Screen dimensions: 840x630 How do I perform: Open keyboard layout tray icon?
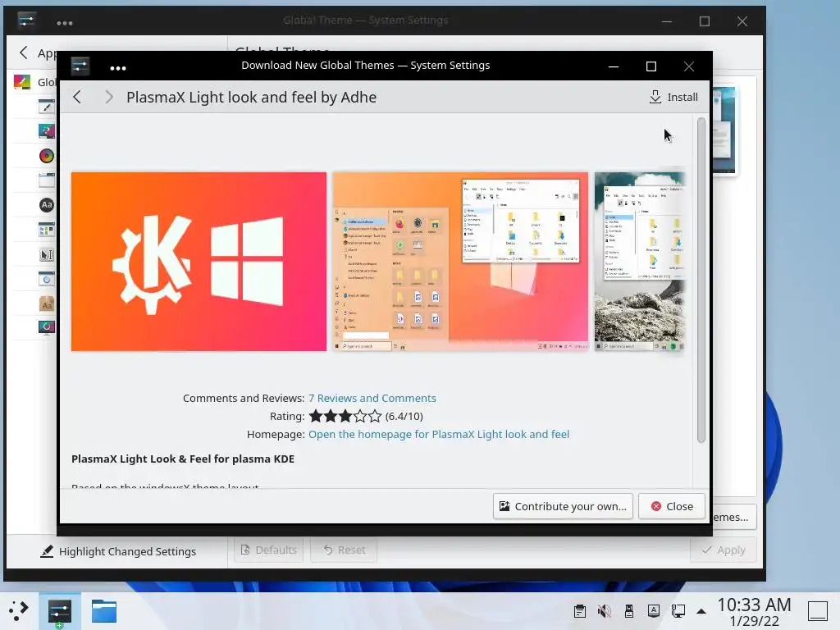coord(654,610)
